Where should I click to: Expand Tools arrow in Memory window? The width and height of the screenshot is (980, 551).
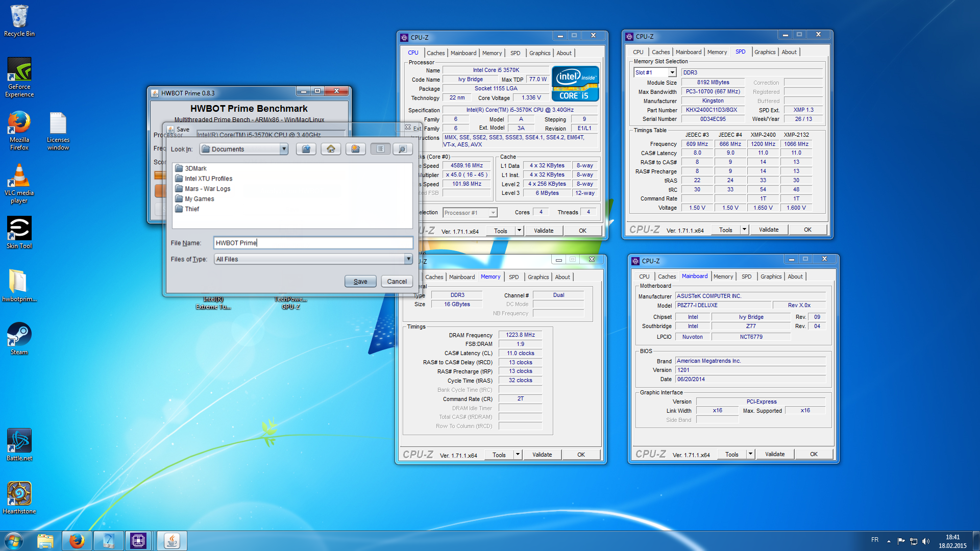518,455
